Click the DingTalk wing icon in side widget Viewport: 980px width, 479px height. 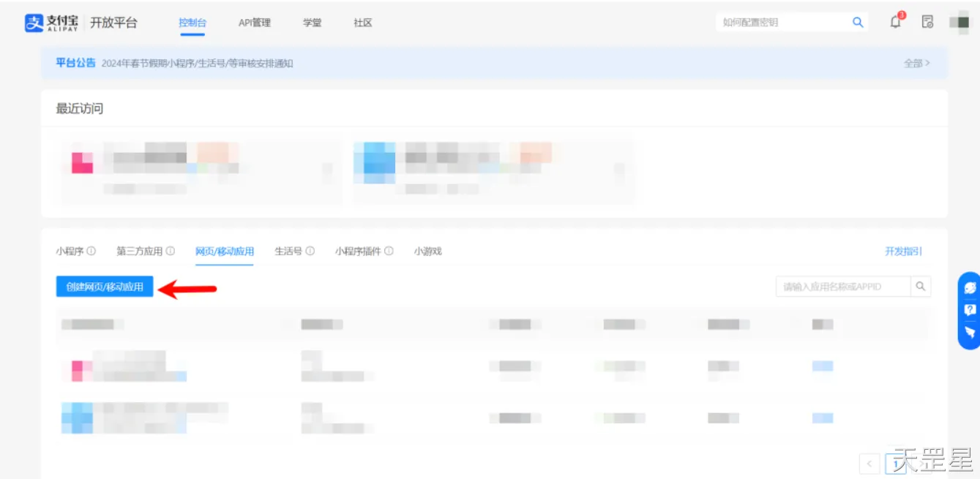click(970, 332)
